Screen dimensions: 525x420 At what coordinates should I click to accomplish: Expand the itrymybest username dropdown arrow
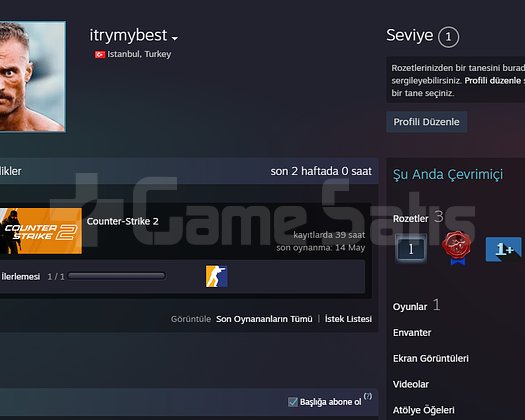(x=174, y=39)
